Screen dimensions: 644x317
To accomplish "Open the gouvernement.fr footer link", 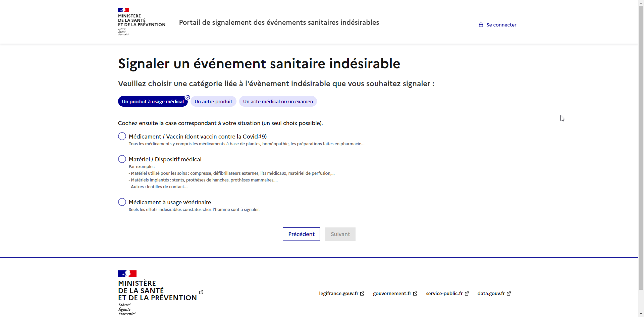I will 395,294.
